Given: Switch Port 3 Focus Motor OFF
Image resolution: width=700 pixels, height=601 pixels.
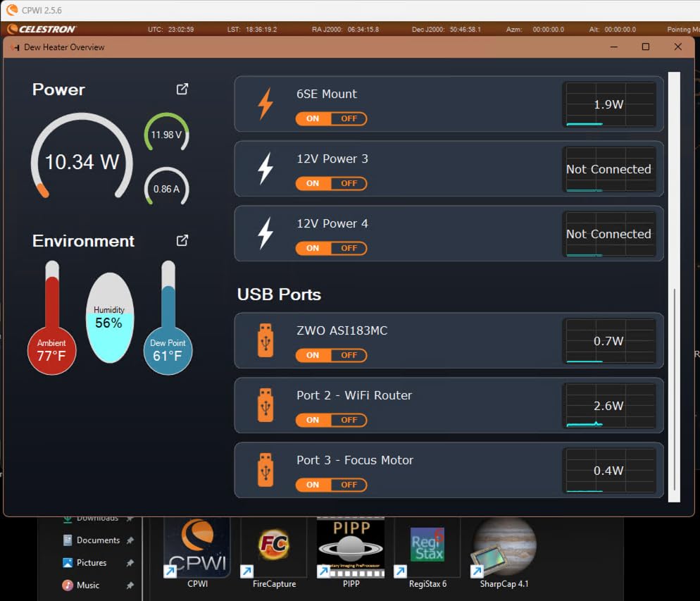Looking at the screenshot, I should tap(349, 485).
